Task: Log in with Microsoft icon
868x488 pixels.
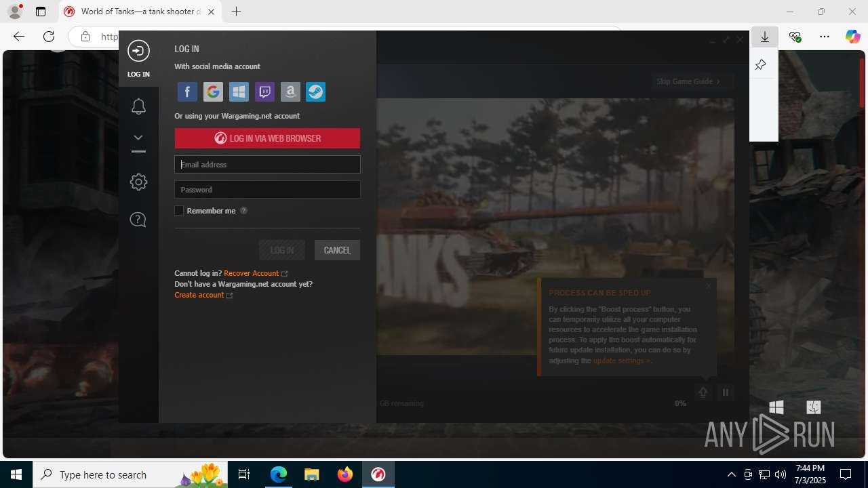Action: click(239, 91)
